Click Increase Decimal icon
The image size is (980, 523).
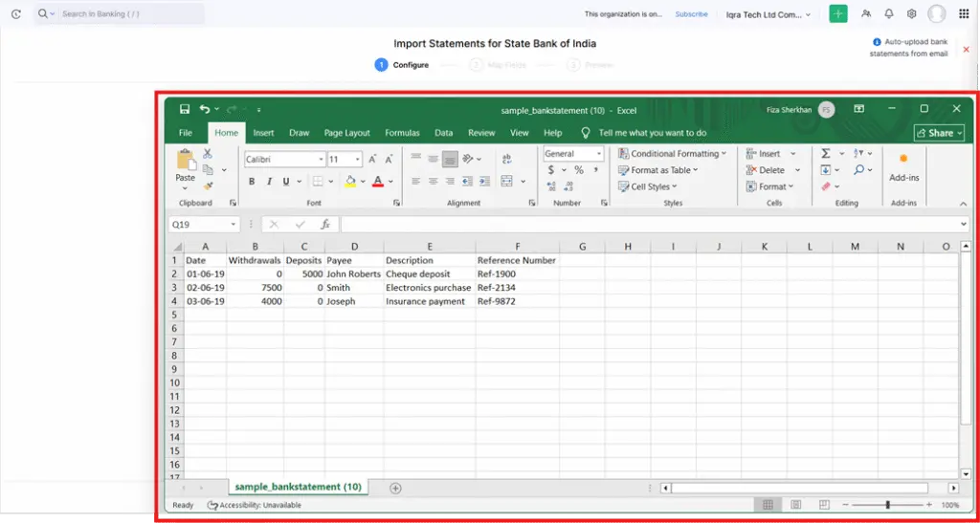[x=551, y=186]
